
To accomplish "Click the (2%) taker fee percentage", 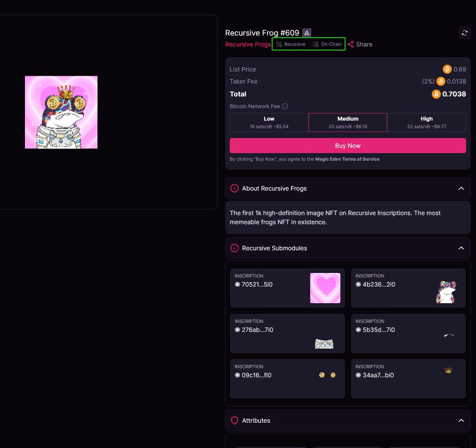I will click(428, 81).
